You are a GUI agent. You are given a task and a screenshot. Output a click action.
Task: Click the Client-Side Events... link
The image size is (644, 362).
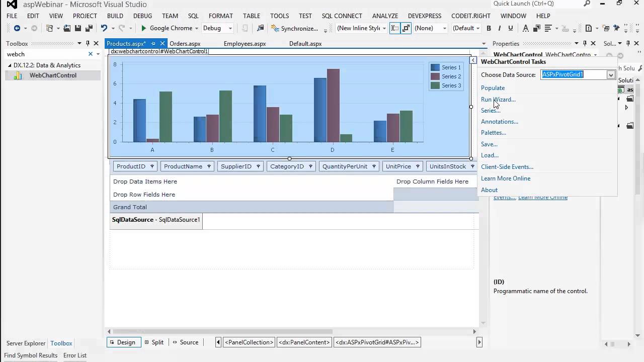[x=507, y=167]
